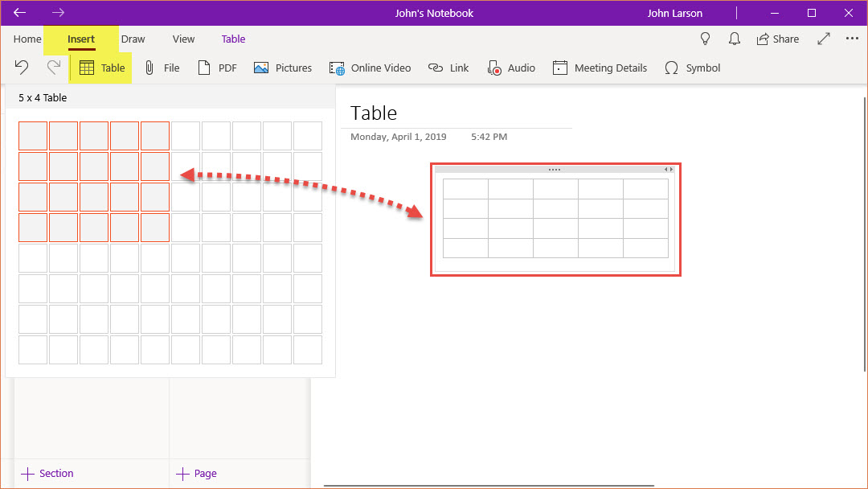This screenshot has height=489, width=868.
Task: Click the Share button
Action: pos(777,39)
